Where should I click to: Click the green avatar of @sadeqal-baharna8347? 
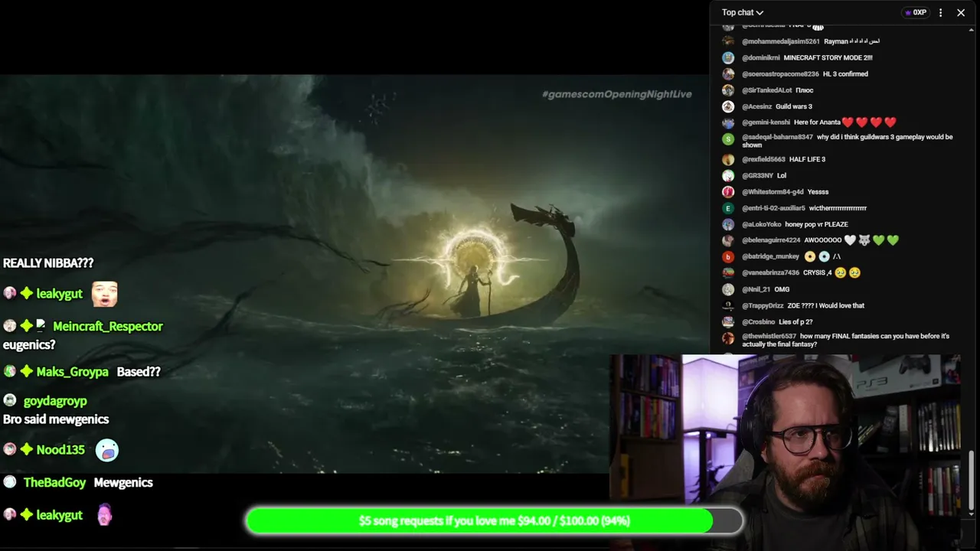[x=728, y=139]
